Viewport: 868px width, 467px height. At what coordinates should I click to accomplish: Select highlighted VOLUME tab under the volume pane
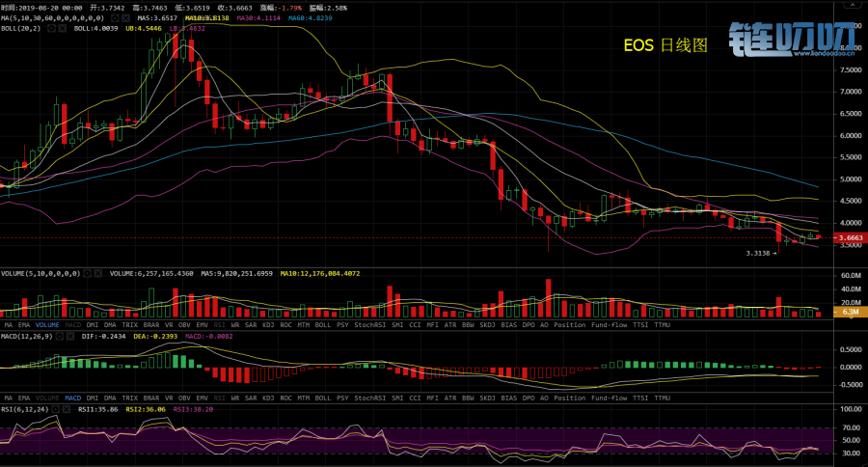pos(47,325)
